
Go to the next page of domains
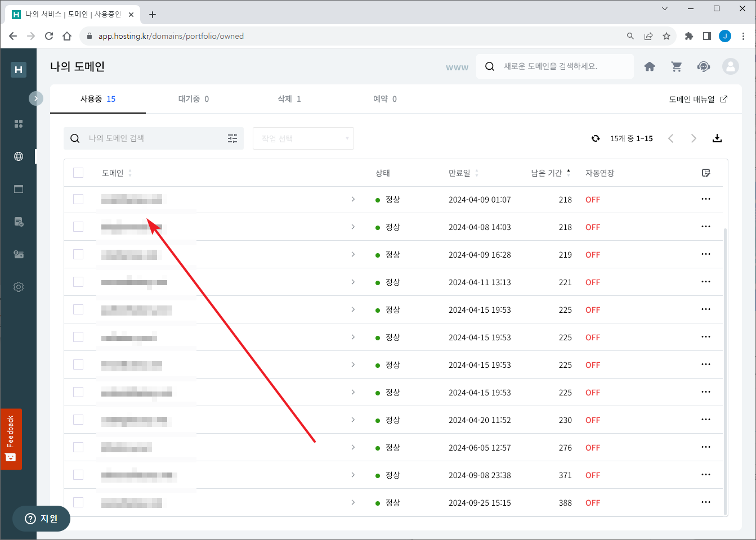[x=694, y=138]
